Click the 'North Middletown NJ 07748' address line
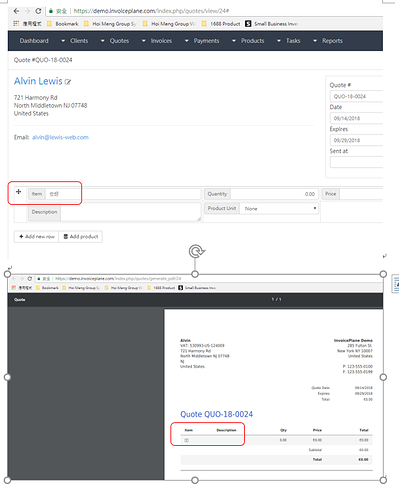Viewport: 399px width, 500px height. pos(50,106)
